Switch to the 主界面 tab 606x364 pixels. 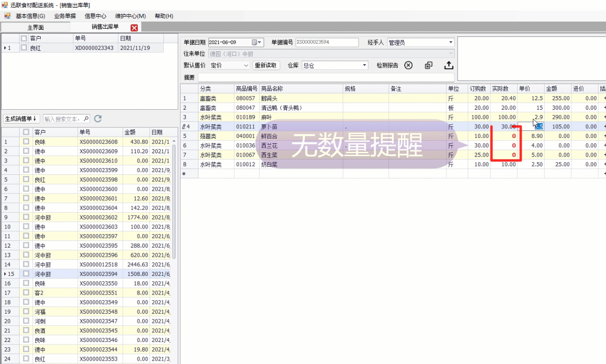[35, 27]
